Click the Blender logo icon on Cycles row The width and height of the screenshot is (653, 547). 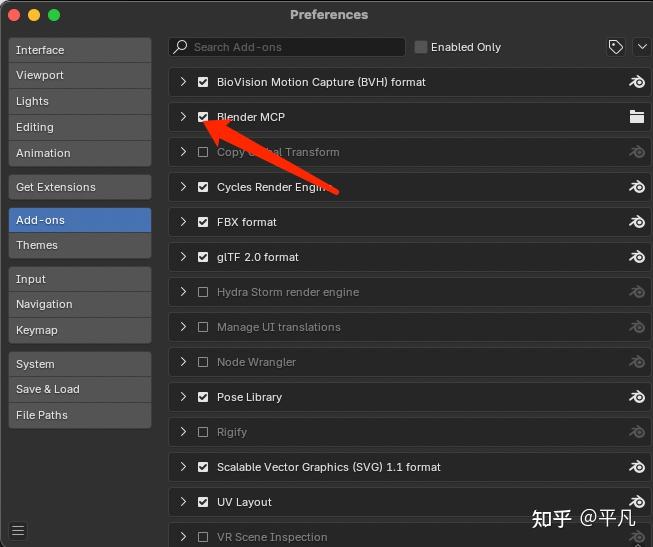637,187
